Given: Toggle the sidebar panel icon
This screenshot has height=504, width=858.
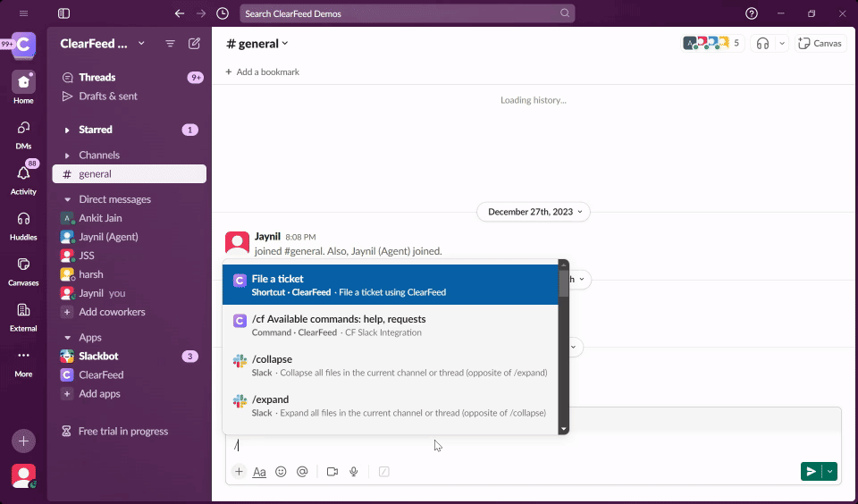Looking at the screenshot, I should (63, 13).
